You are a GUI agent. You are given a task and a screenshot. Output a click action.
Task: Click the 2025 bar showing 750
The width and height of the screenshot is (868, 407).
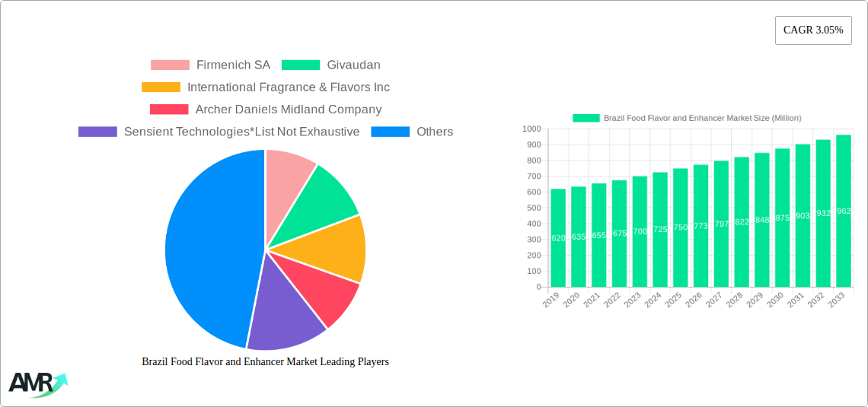point(680,228)
